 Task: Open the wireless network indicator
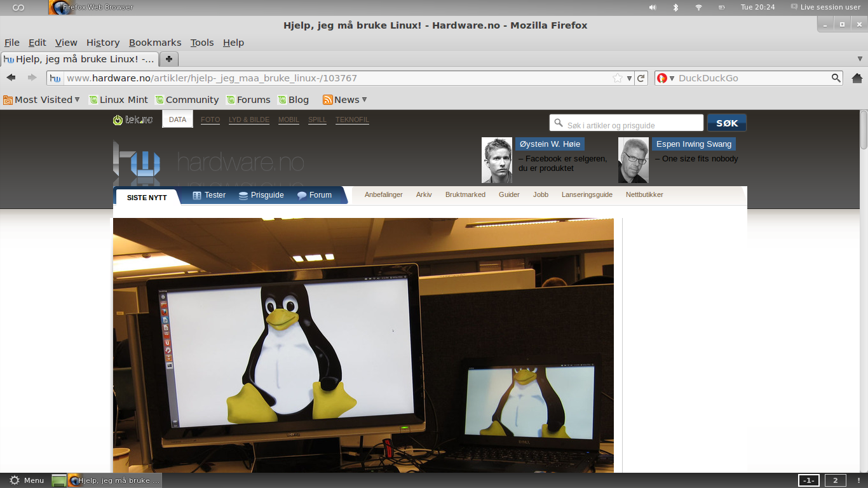(698, 8)
